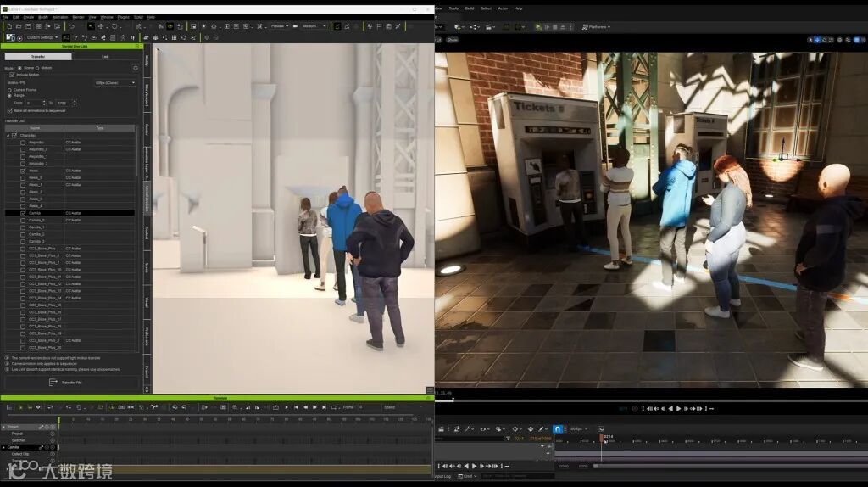
Task: Click the green play button in Unreal toolbar
Action: (x=537, y=27)
